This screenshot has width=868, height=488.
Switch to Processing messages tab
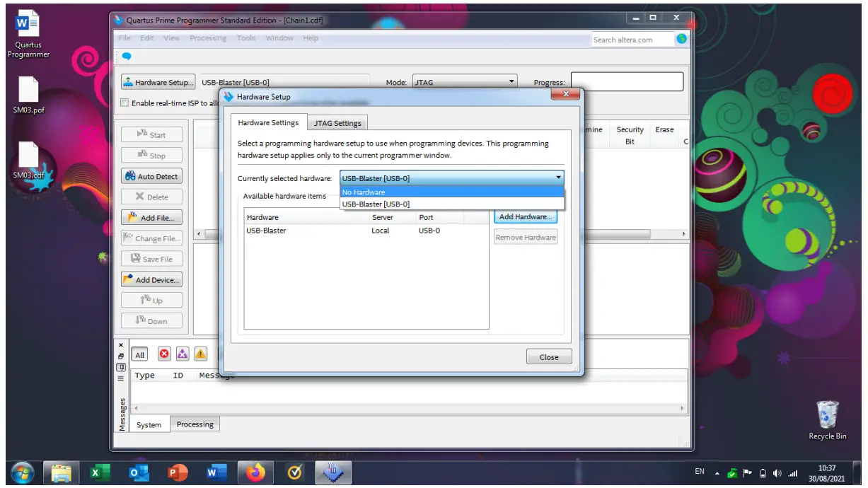click(195, 424)
